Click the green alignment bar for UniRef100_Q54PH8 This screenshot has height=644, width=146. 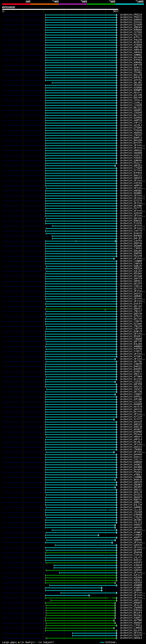(81, 553)
